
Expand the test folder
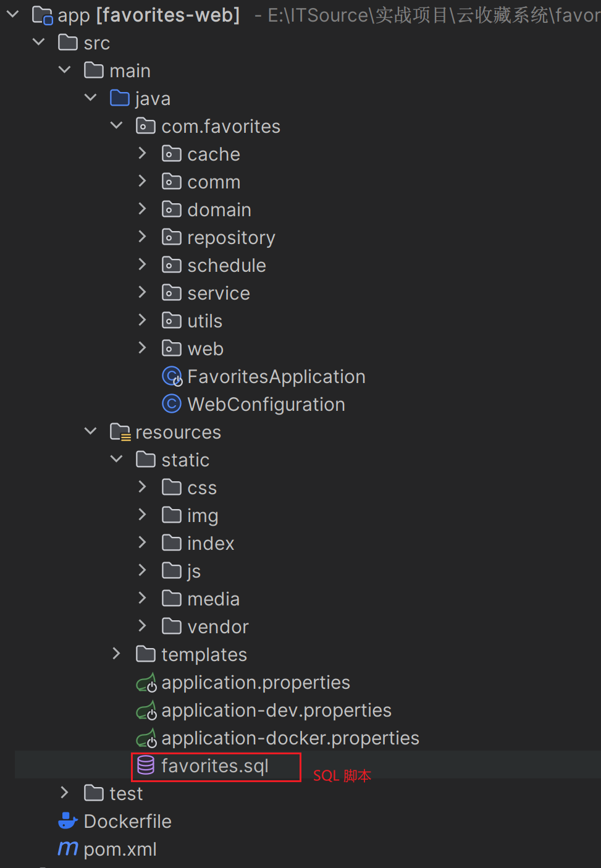64,793
